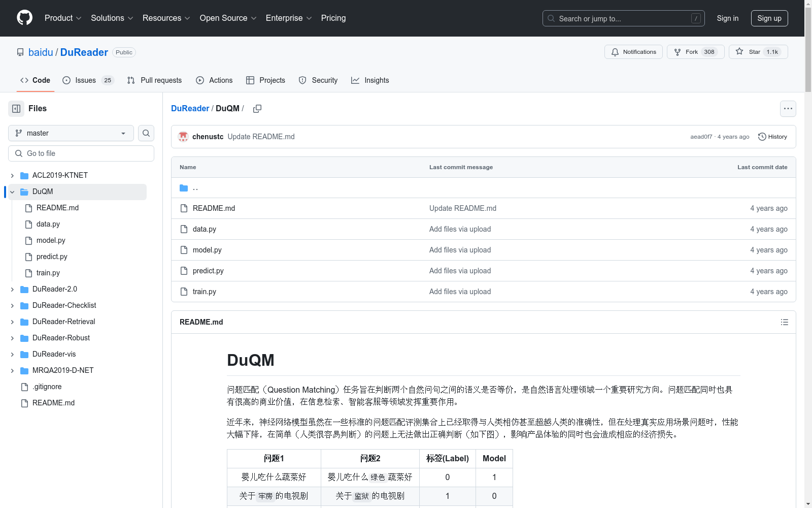Click chenustc author name
812x508 pixels.
pos(208,137)
